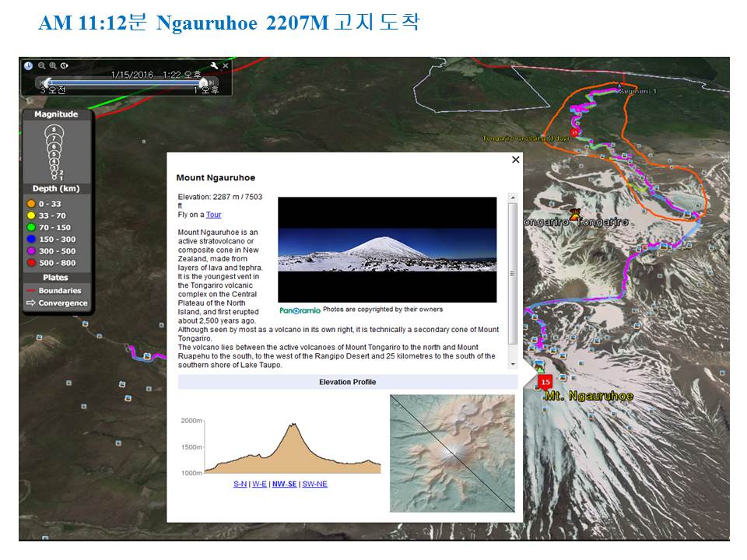The height and width of the screenshot is (560, 747).
Task: Click the balloon scrollbar down arrow
Action: 513,364
